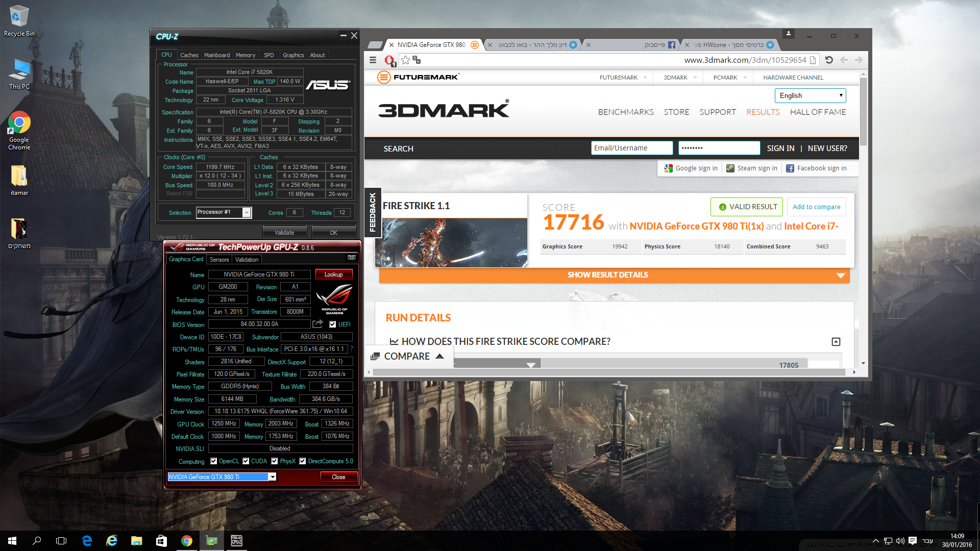Click the Email/Username input field
Image resolution: width=980 pixels, height=551 pixels.
[x=631, y=148]
